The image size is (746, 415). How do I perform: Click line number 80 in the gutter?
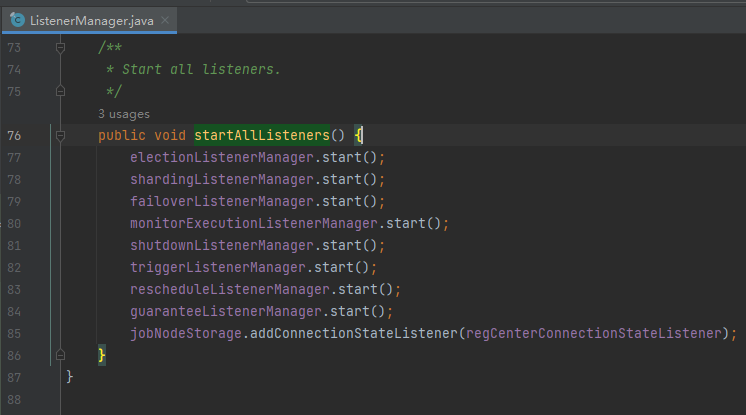point(14,224)
